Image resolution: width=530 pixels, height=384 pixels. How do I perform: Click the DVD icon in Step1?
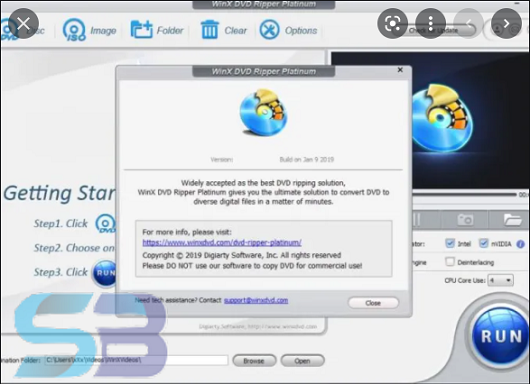point(105,223)
